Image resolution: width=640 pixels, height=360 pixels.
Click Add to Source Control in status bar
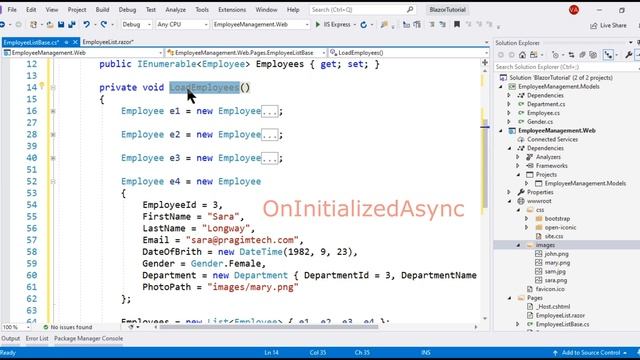[x=590, y=353]
